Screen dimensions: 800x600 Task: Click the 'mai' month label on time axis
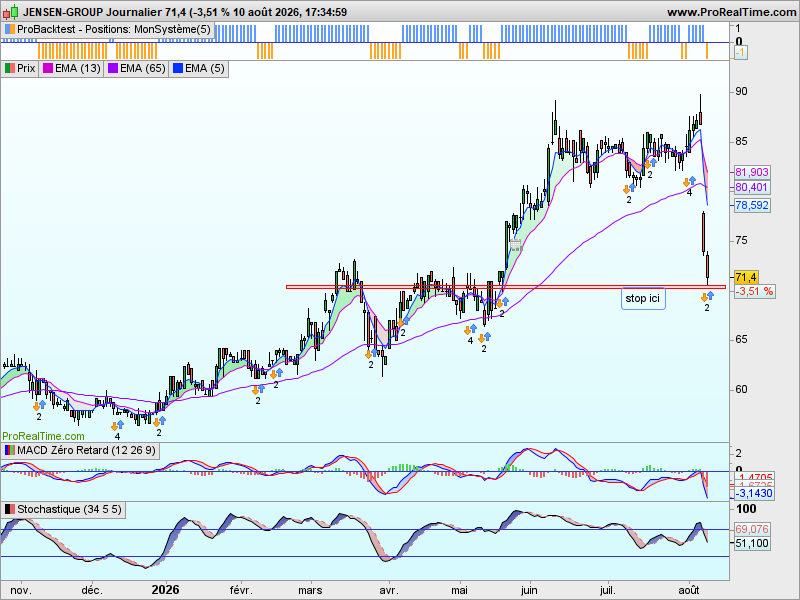pyautogui.click(x=459, y=590)
